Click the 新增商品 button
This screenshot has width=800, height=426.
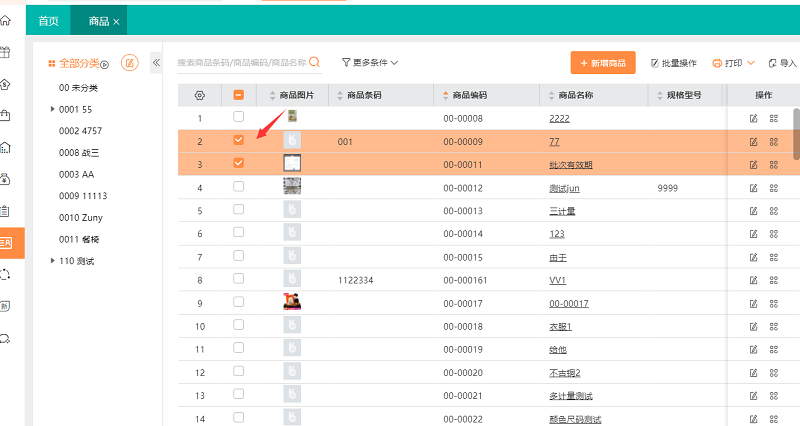(603, 63)
